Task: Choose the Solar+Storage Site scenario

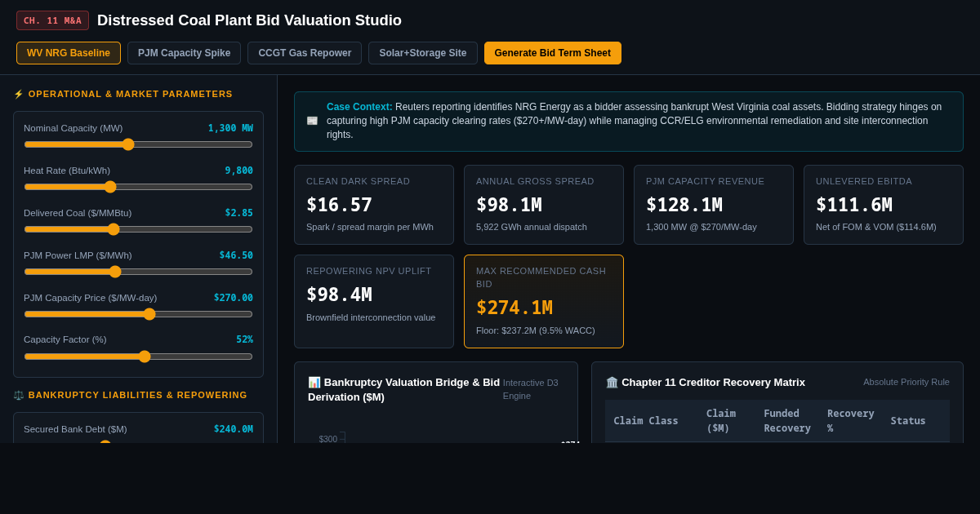Action: [x=423, y=53]
